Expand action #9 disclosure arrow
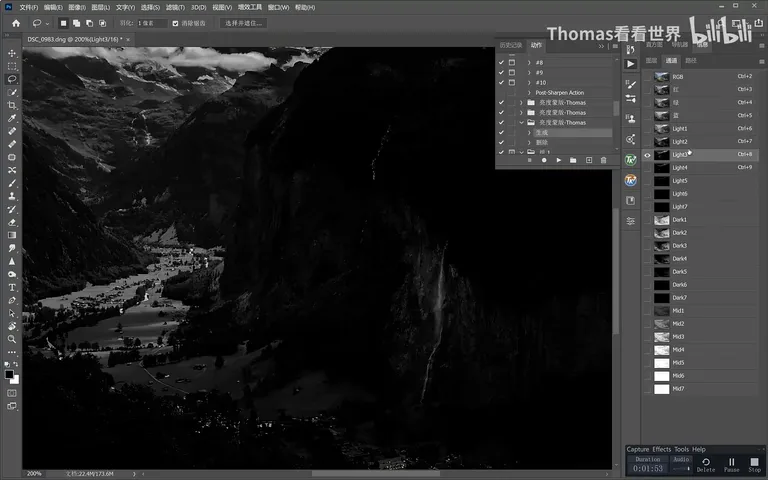 coord(529,72)
